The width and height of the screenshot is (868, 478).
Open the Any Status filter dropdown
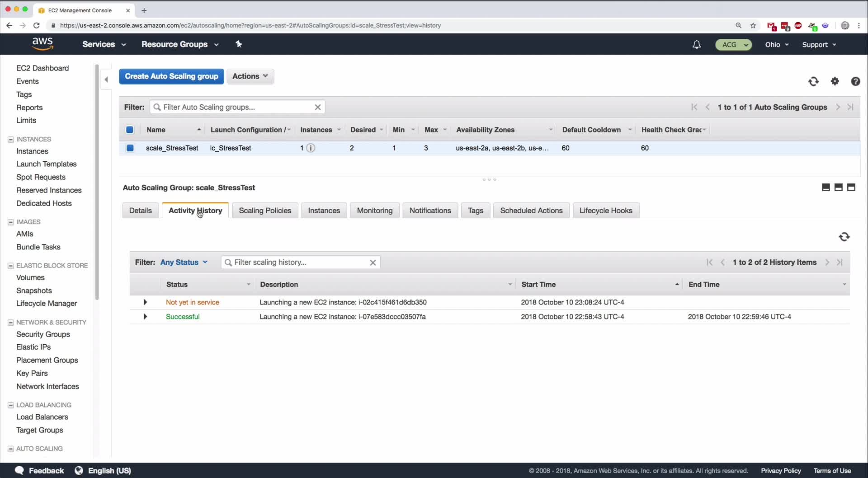pyautogui.click(x=184, y=262)
